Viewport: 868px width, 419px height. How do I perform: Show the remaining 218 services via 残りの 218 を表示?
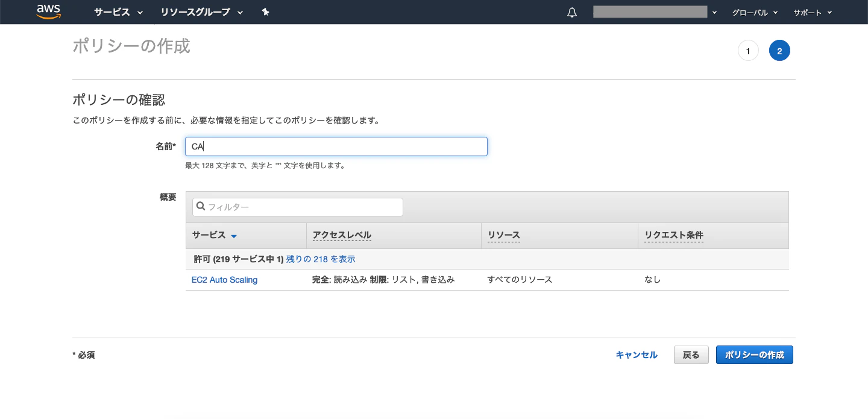tap(320, 259)
